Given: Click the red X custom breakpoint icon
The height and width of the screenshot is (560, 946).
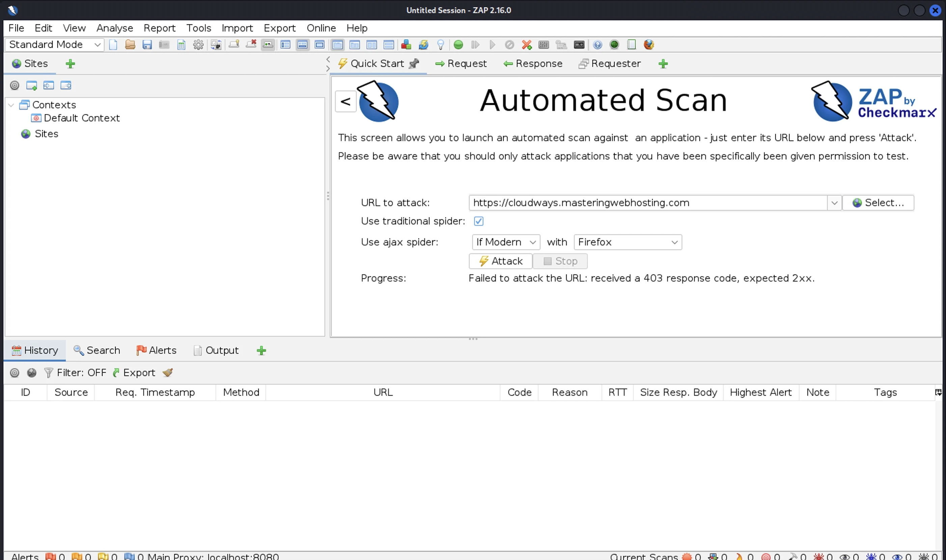Looking at the screenshot, I should click(526, 45).
